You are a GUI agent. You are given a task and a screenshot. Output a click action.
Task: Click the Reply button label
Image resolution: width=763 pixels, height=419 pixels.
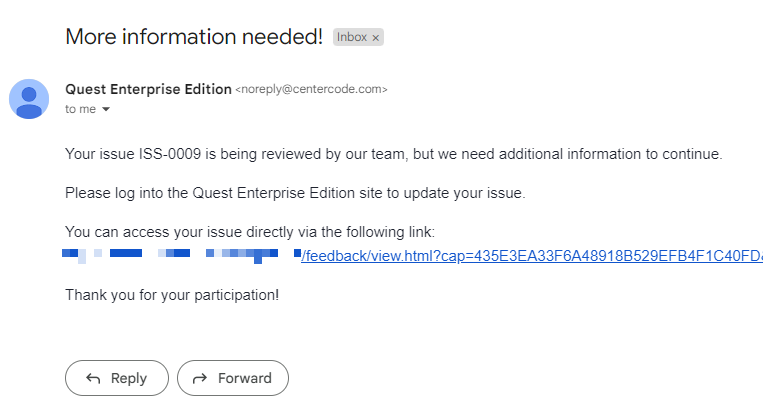[x=128, y=378]
